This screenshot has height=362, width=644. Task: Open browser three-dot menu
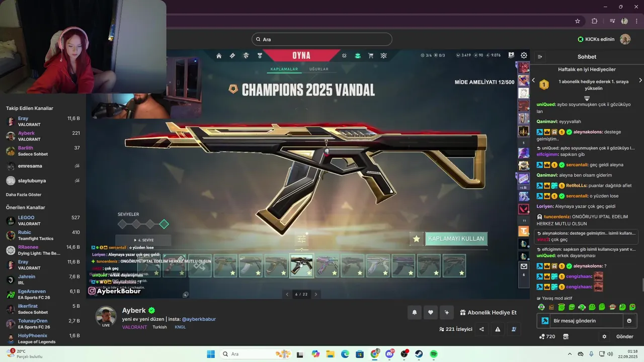637,21
